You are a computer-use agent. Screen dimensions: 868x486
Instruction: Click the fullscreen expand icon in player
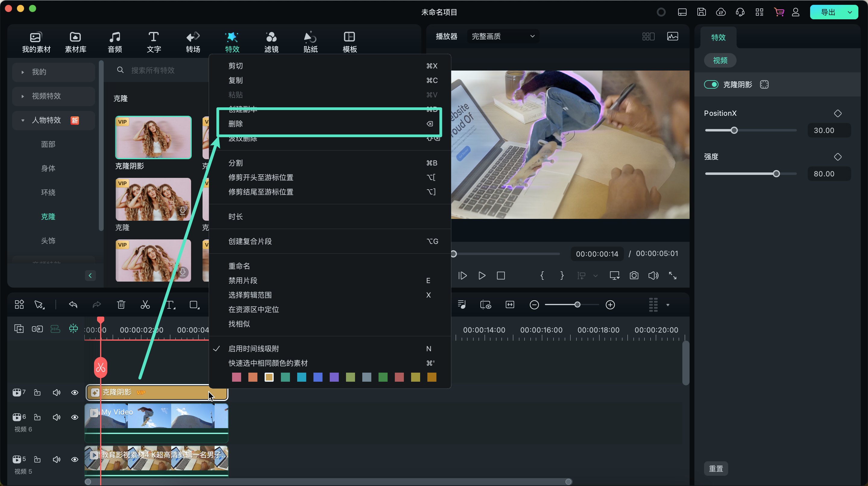(673, 276)
